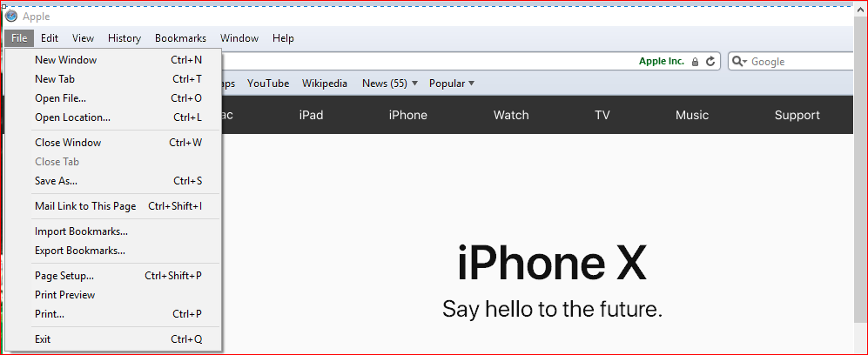Viewport: 868px width, 355px height.
Task: Open the Window menu
Action: tap(239, 38)
